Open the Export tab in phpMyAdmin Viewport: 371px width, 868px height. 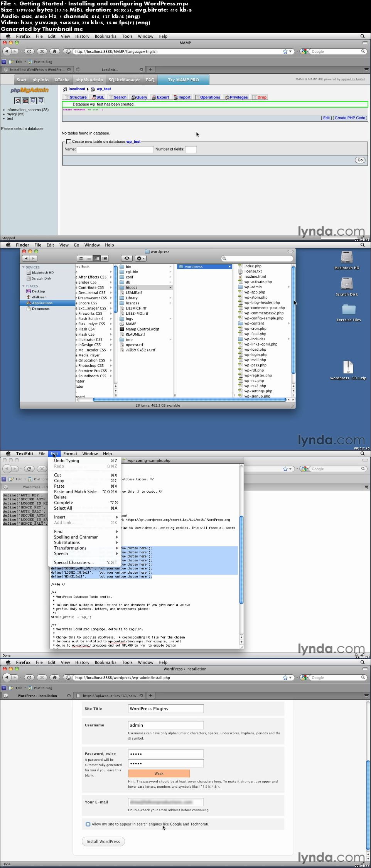tap(160, 97)
